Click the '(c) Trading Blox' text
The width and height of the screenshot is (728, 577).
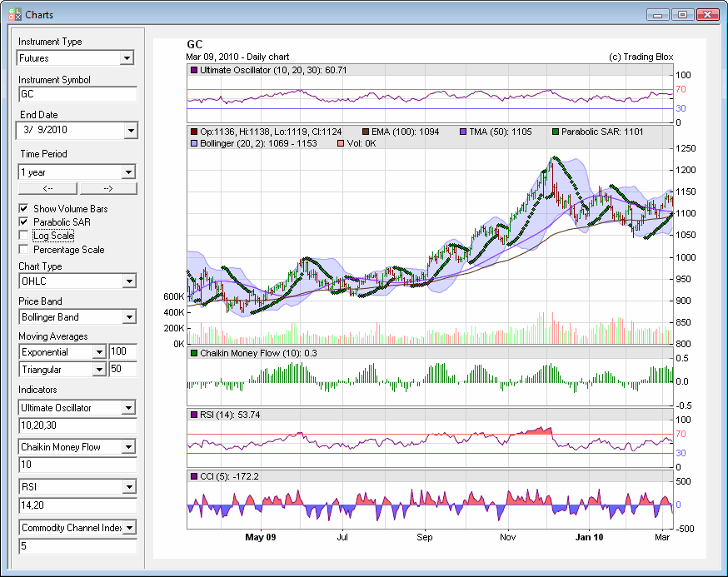tap(641, 57)
